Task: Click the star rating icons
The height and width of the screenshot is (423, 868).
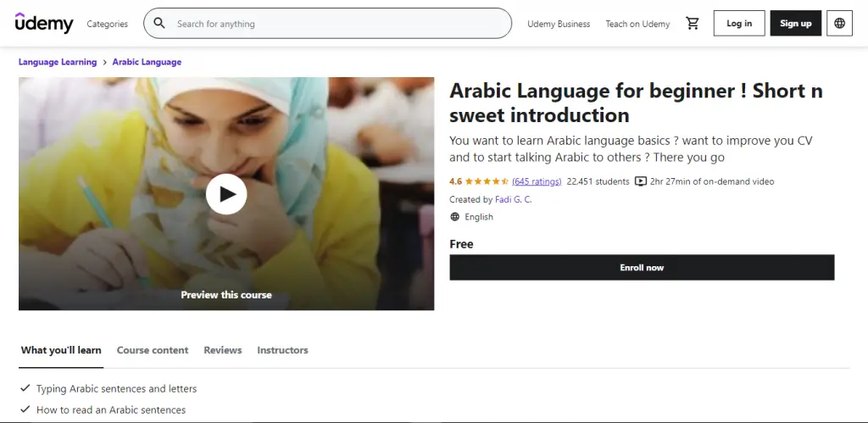Action: coord(487,181)
